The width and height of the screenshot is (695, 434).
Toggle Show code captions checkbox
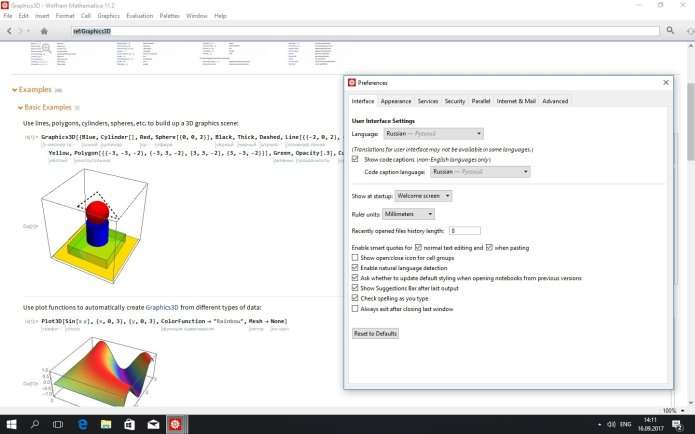(x=355, y=159)
